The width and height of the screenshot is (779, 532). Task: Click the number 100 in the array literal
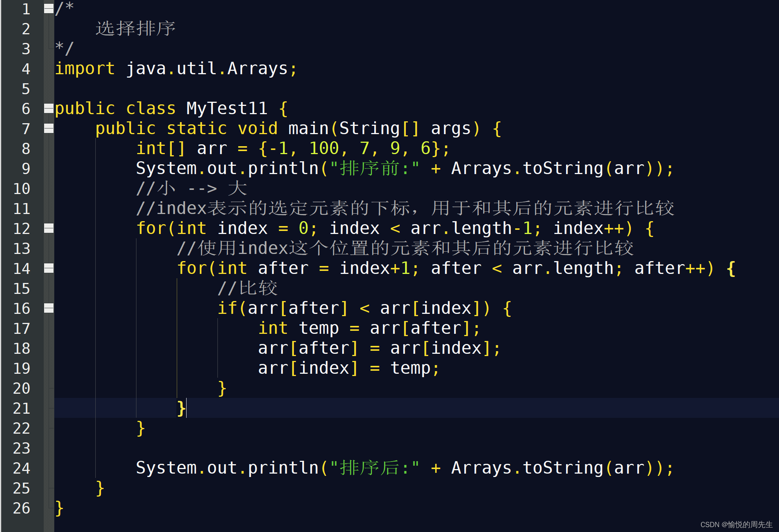324,148
